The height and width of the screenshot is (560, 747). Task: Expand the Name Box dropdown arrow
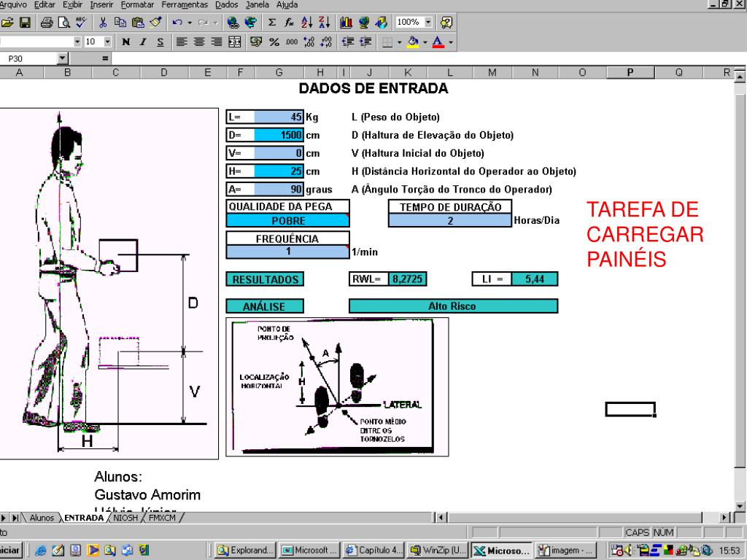pos(62,58)
